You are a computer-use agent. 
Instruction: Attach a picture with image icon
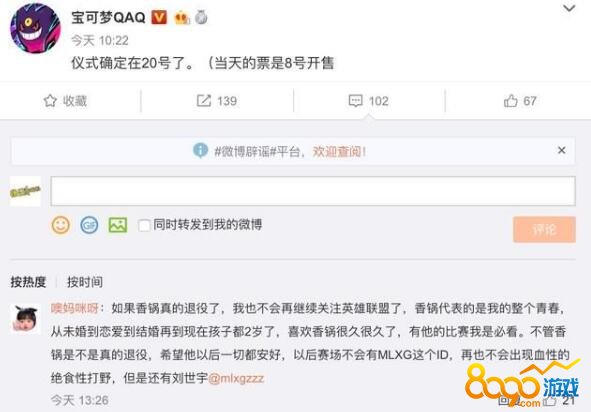[118, 225]
